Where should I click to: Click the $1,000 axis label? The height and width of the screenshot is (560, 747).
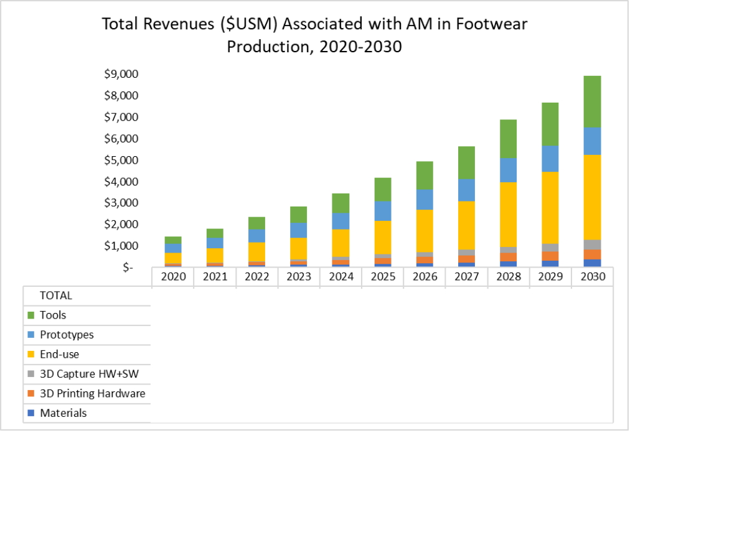click(x=121, y=246)
